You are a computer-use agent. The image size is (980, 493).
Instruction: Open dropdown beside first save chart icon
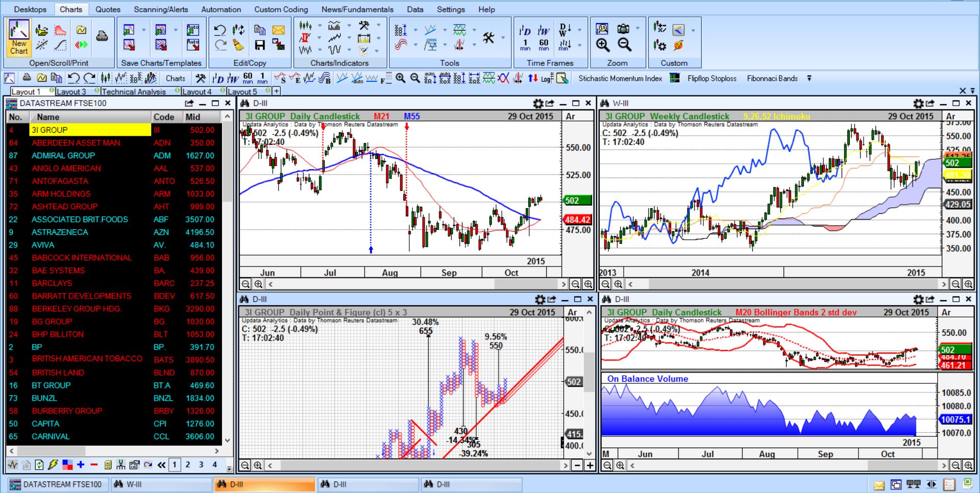pyautogui.click(x=143, y=30)
